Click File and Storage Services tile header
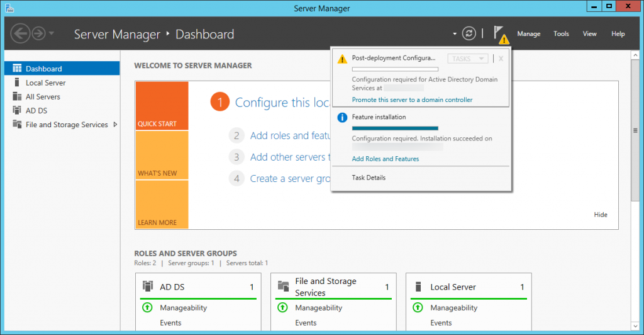Viewport: 644px width, 335px height. (333, 287)
